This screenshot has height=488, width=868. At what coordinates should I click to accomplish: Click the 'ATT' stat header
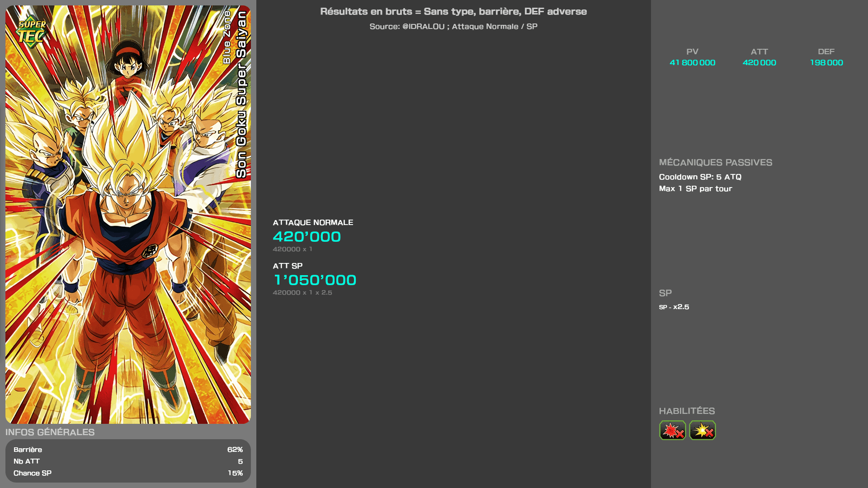(759, 52)
